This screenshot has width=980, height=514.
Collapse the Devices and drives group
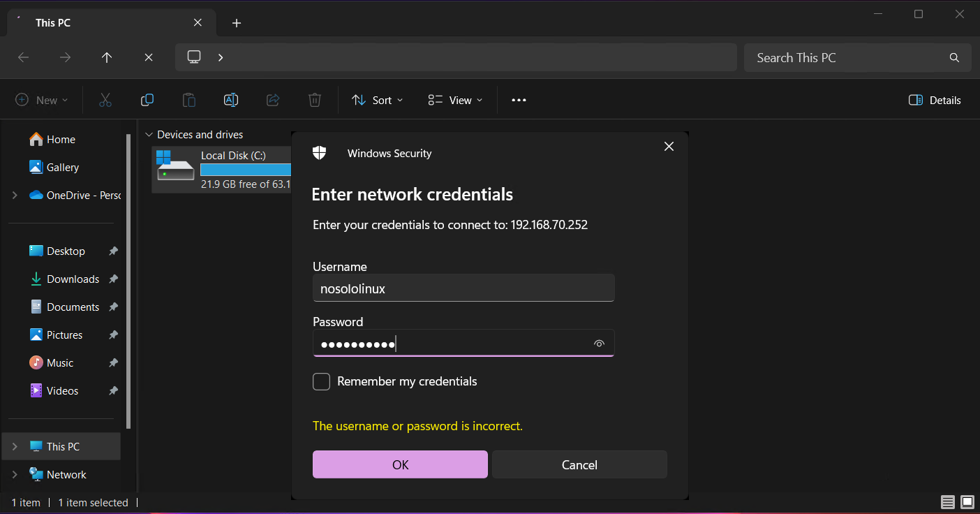click(x=148, y=135)
